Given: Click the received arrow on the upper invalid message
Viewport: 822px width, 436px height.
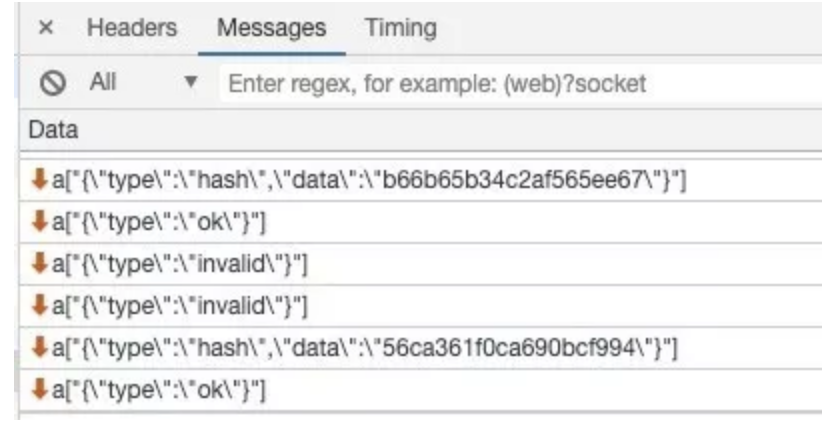Looking at the screenshot, I should tap(39, 263).
